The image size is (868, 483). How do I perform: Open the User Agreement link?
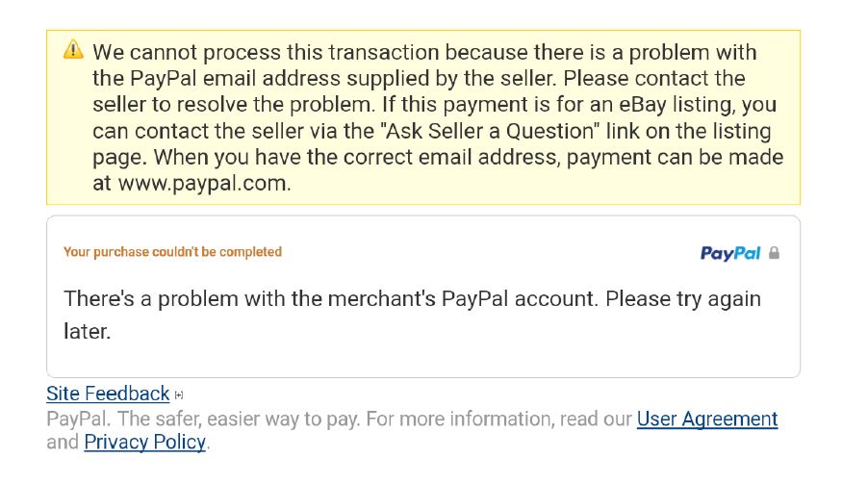click(706, 419)
